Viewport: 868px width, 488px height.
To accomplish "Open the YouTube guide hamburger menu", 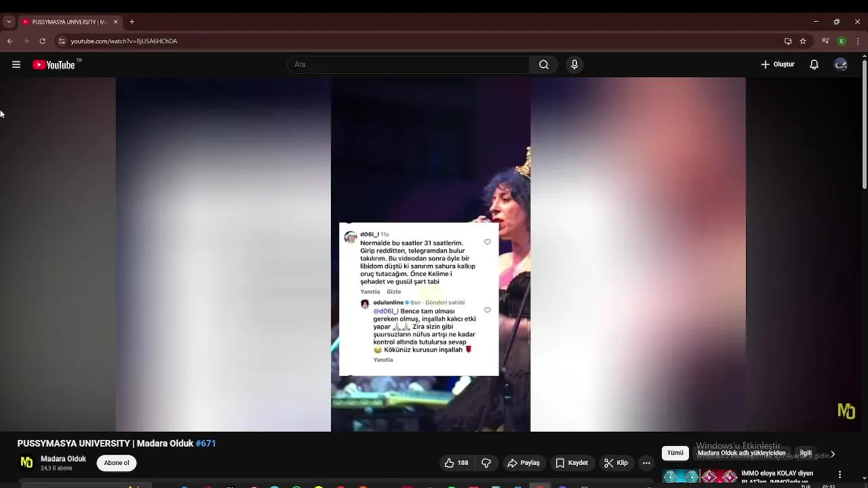I will 16,65.
